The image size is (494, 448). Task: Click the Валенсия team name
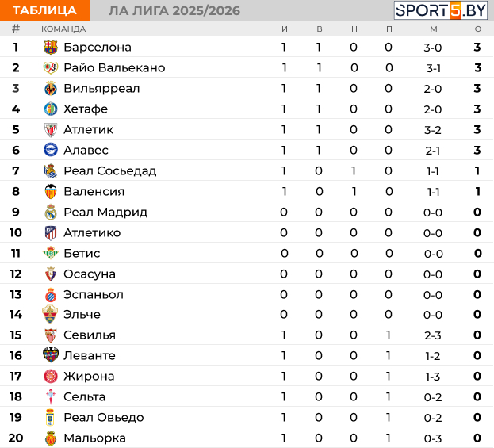coord(94,192)
